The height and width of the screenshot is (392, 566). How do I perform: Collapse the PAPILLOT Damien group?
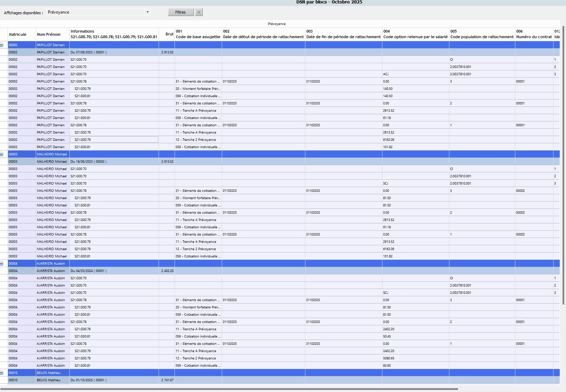click(2, 45)
